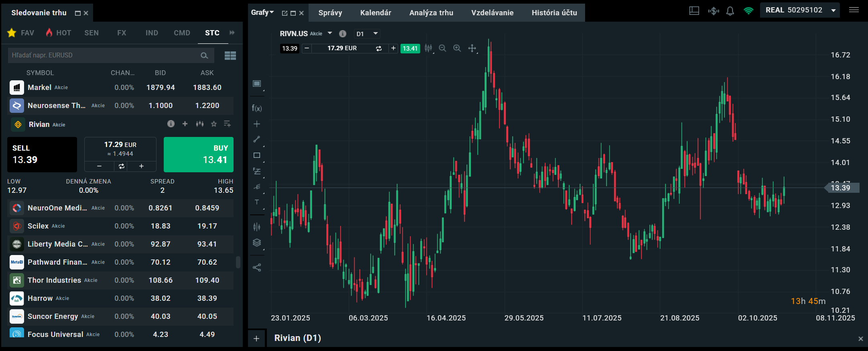Viewport: 868px width, 351px height.
Task: Select the Fibonacci retracement tool
Action: click(x=257, y=171)
